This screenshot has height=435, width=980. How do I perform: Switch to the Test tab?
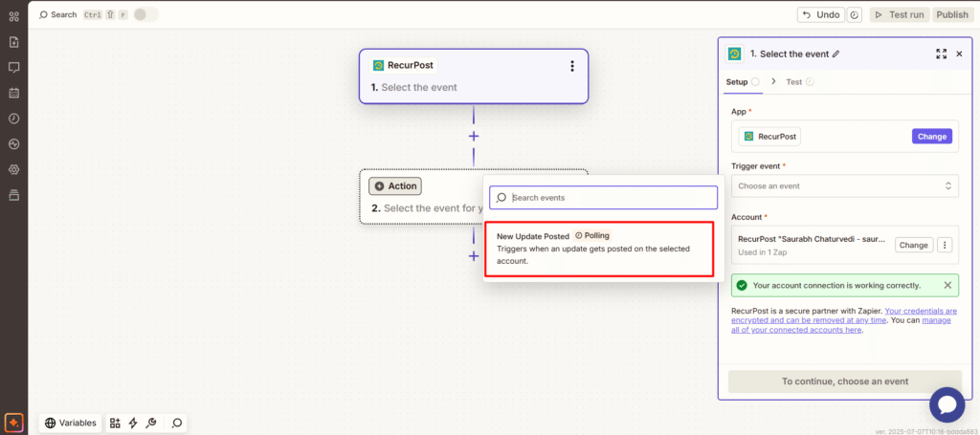[800, 82]
